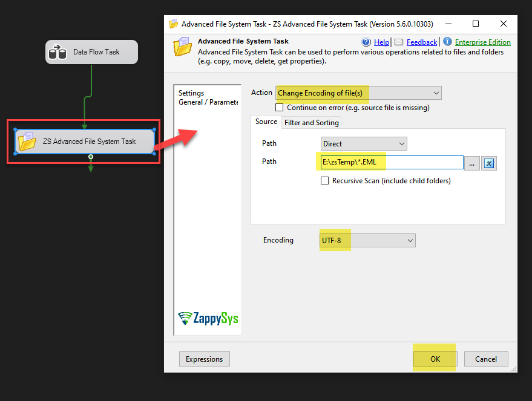
Task: Maximize the Advanced File System Task dialog
Action: [476, 24]
